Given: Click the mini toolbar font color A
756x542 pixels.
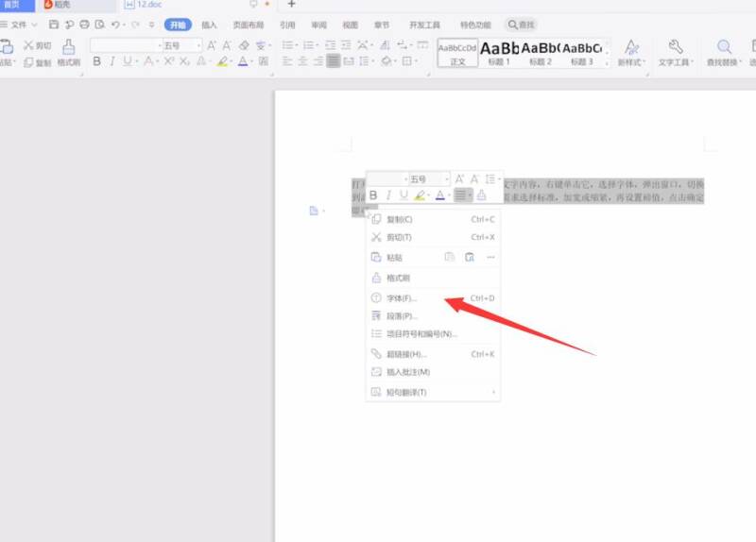Looking at the screenshot, I should [x=440, y=195].
